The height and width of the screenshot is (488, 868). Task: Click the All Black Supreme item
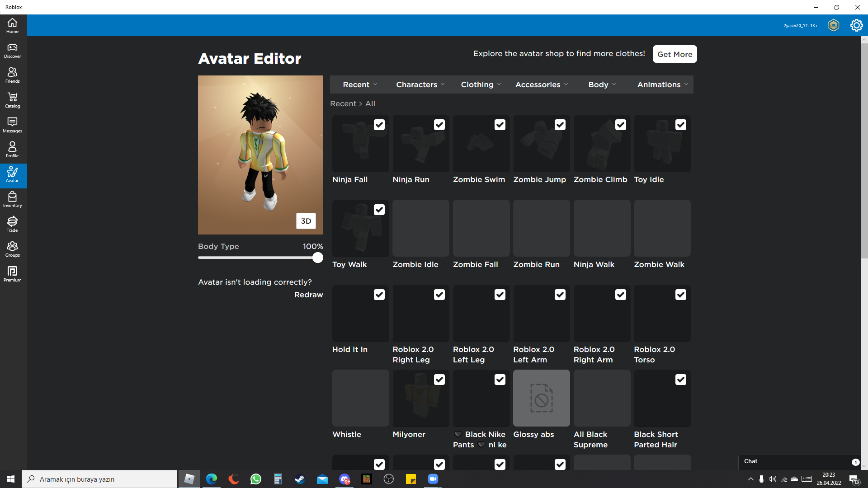coord(602,398)
